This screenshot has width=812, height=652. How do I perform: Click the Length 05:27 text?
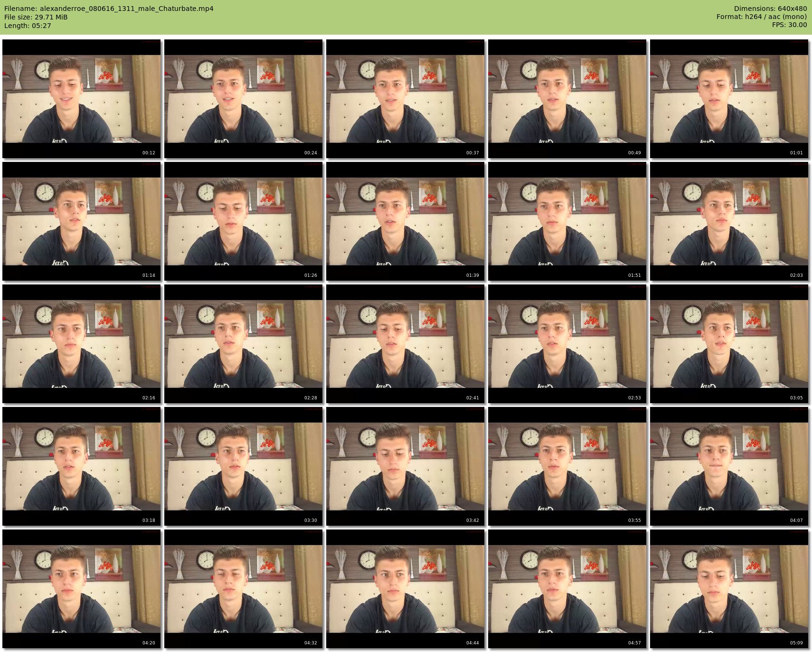tap(28, 26)
